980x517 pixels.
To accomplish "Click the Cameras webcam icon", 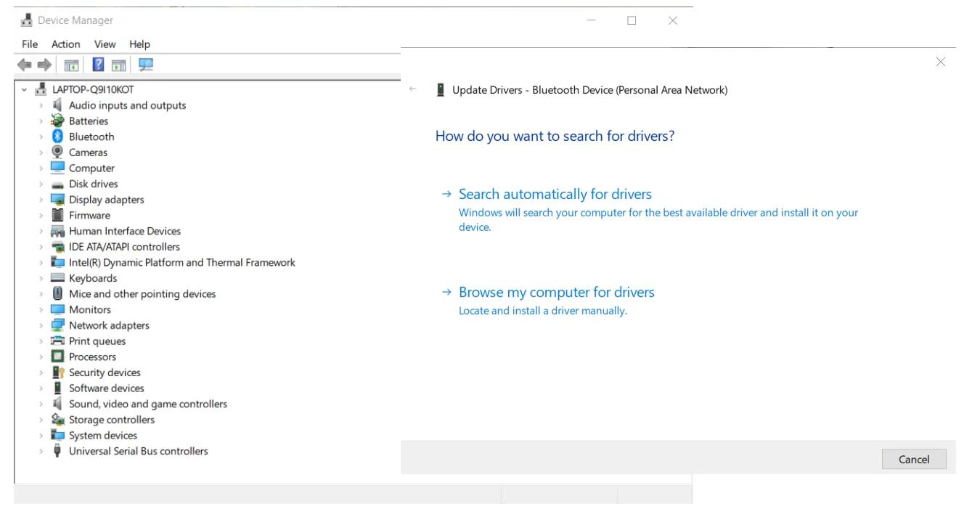I will coord(57,152).
